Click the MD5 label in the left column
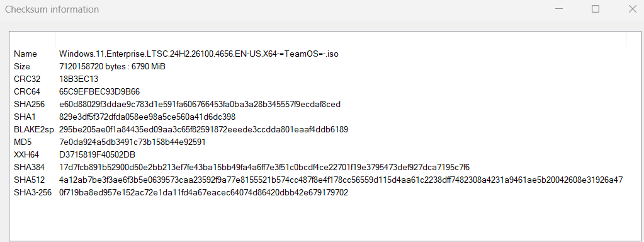644x242 pixels. click(x=22, y=142)
